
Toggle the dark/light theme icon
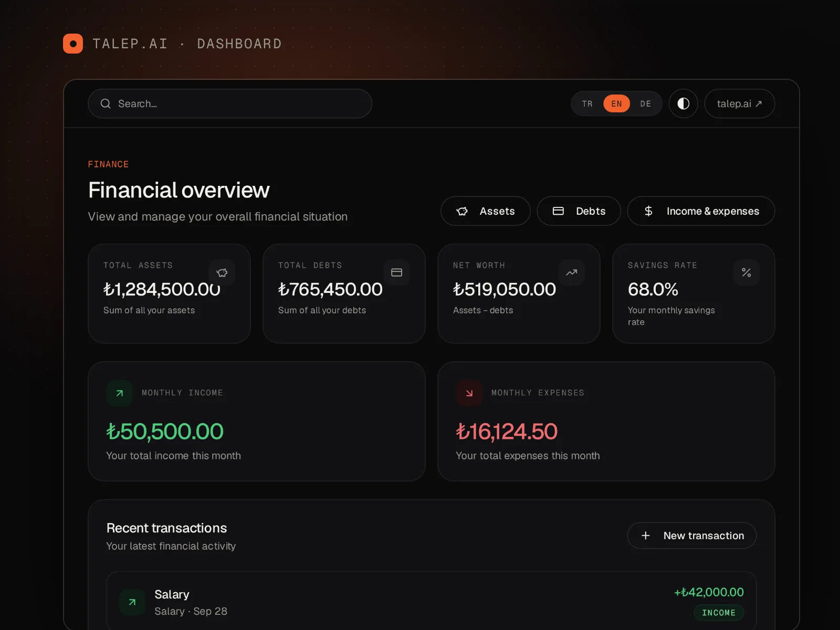pos(683,103)
